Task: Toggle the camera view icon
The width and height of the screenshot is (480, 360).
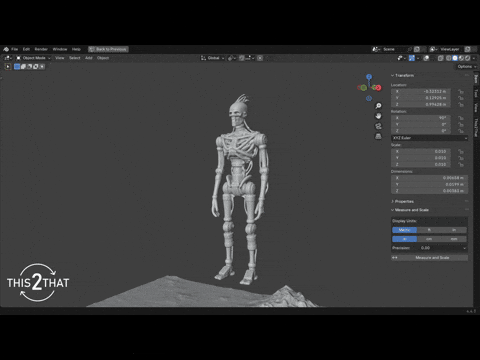Action: click(378, 126)
